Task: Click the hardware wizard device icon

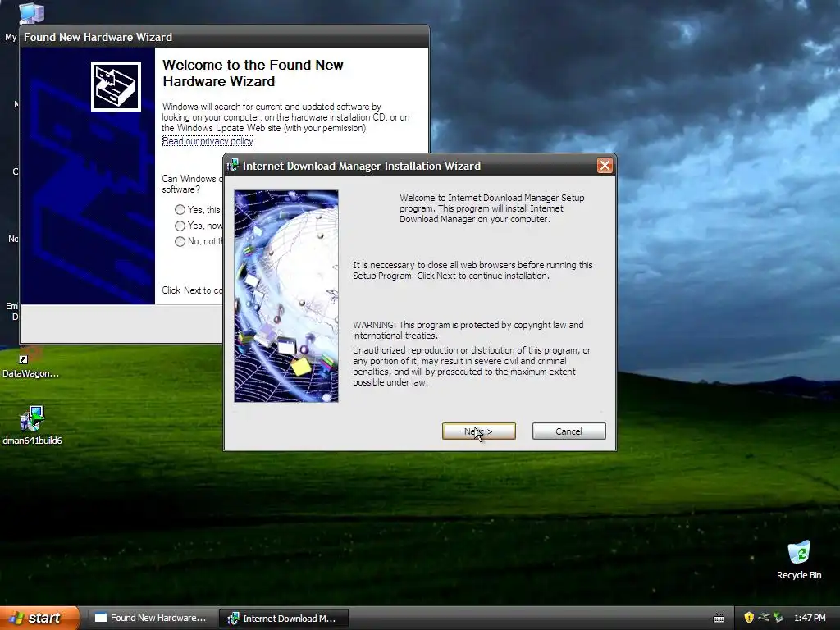Action: (116, 86)
